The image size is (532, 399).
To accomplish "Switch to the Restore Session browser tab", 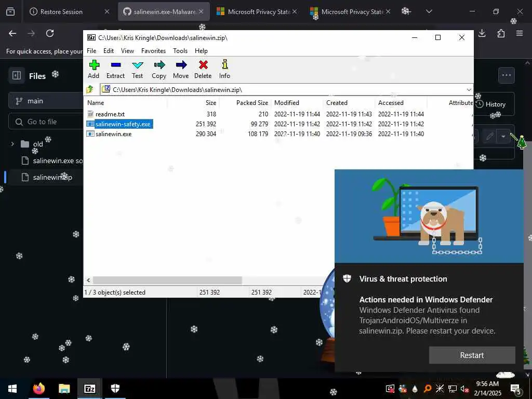I will 61,11.
